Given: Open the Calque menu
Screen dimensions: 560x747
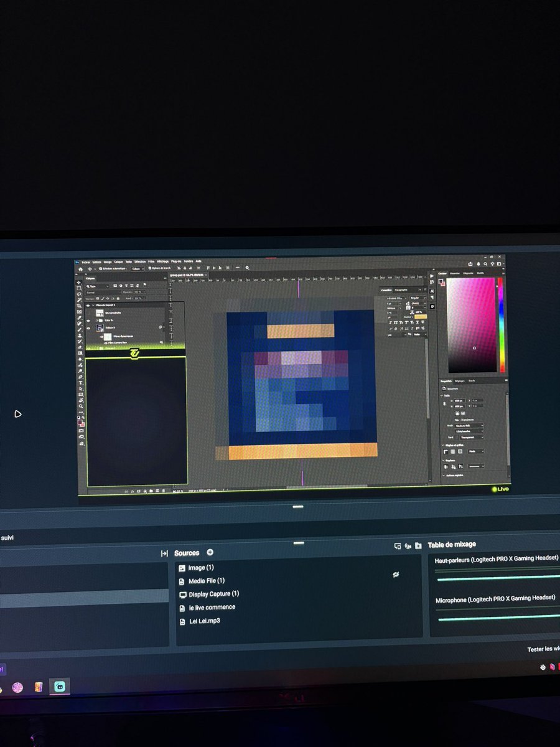Looking at the screenshot, I should pyautogui.click(x=118, y=262).
